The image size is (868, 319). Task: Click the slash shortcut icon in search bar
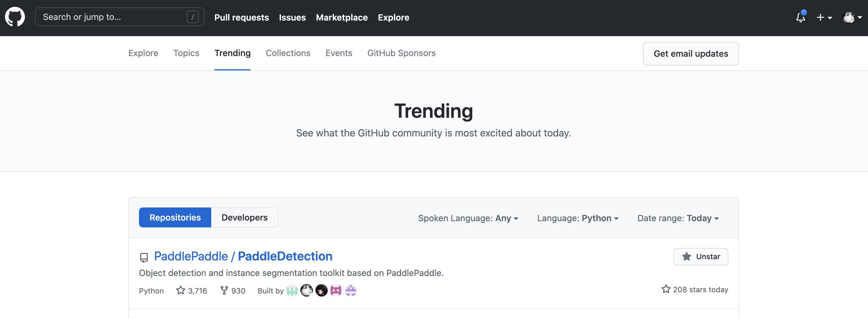click(193, 17)
